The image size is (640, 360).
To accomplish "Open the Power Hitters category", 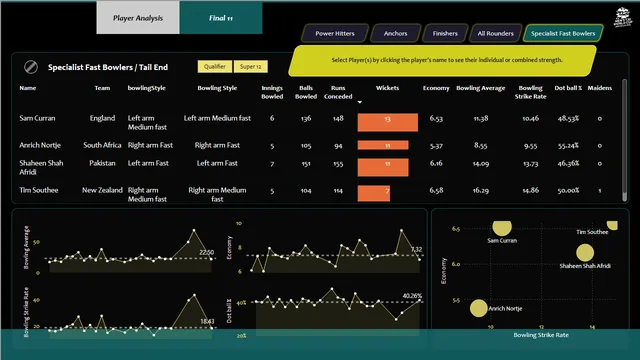I will coord(335,33).
